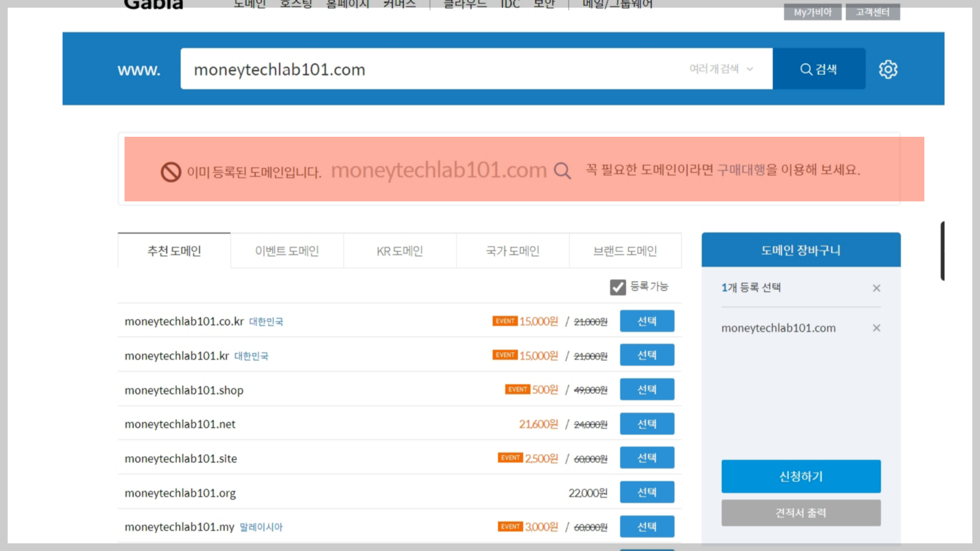Follow the 구매대행 link in the notice
This screenshot has width=980, height=551.
click(x=741, y=169)
